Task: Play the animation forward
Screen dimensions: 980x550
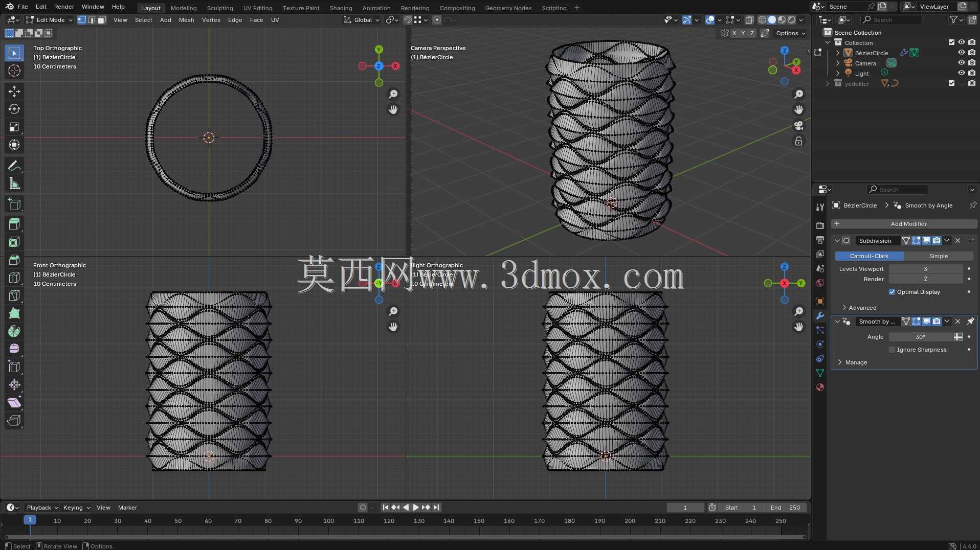Action: tap(416, 508)
